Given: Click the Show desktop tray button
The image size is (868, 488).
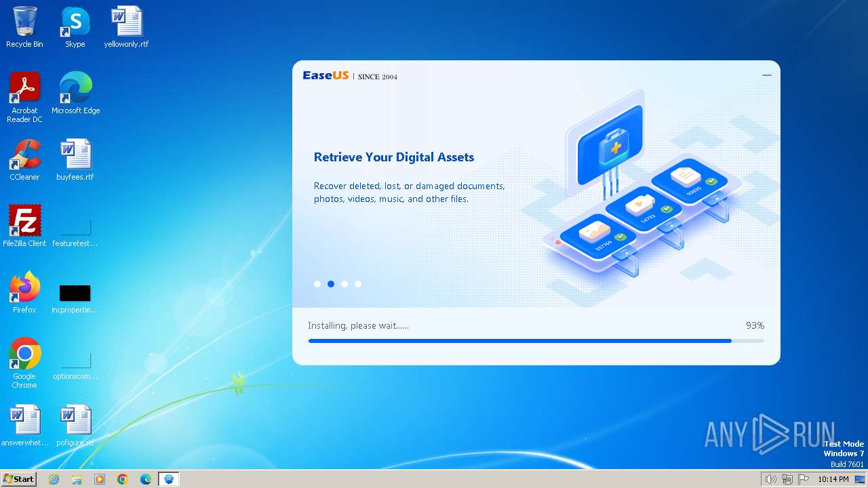Looking at the screenshot, I should (x=860, y=479).
